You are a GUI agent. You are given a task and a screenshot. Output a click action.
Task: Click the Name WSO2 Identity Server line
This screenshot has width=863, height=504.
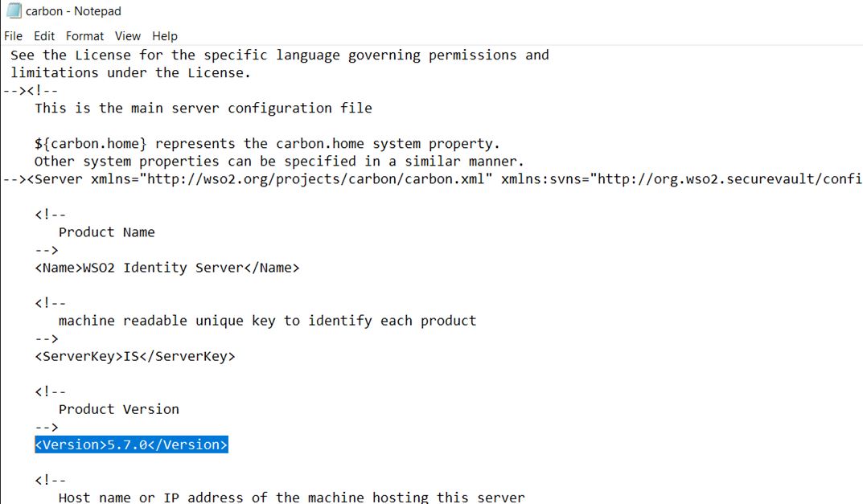166,268
